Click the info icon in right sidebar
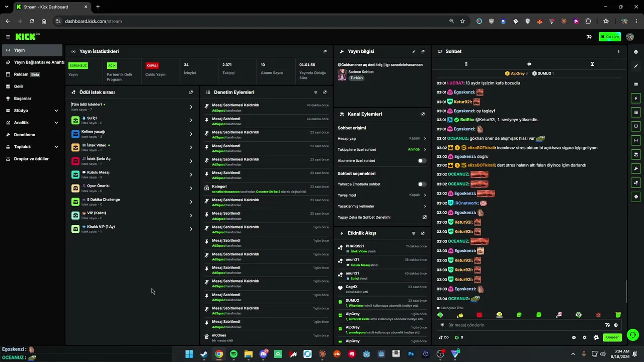The height and width of the screenshot is (362, 644). (x=636, y=52)
